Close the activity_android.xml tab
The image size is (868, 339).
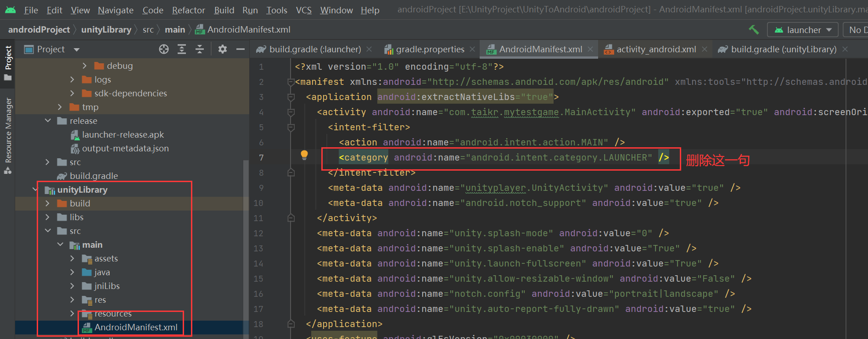[x=705, y=50]
